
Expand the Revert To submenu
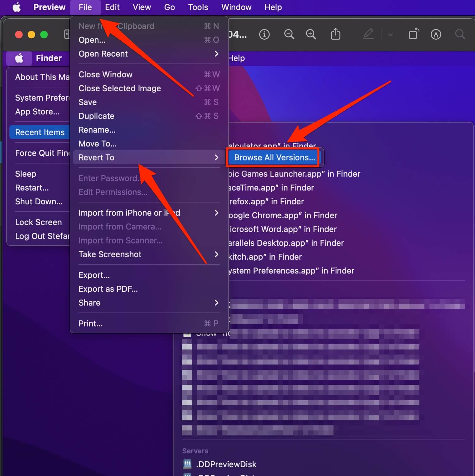pos(149,158)
